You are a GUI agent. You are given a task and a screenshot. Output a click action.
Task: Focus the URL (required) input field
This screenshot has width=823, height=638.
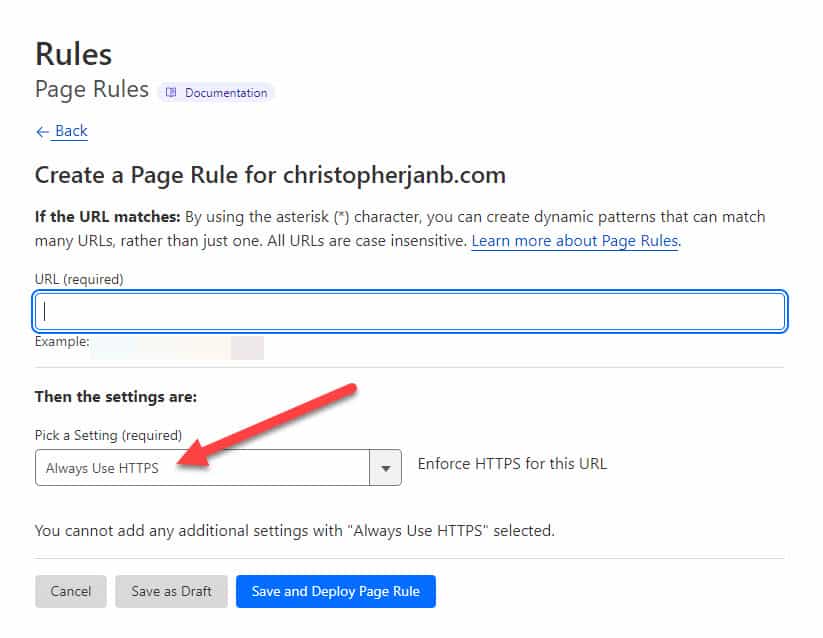[410, 311]
